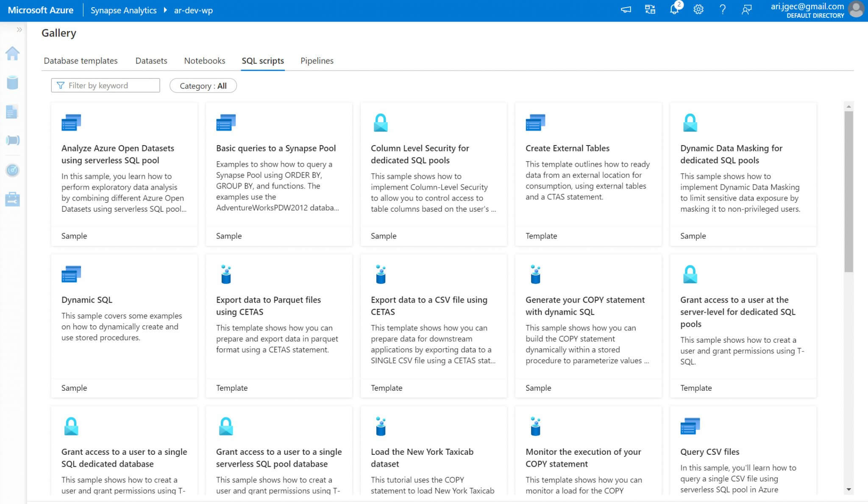
Task: Open the Database templates tab
Action: coord(81,61)
